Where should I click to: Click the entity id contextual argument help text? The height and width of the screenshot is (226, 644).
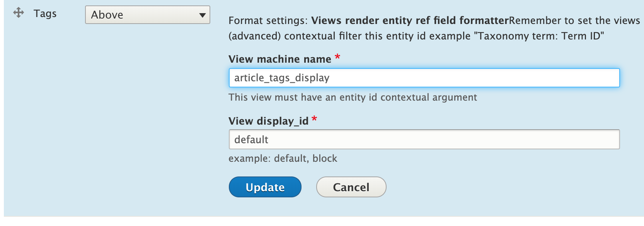[x=353, y=97]
